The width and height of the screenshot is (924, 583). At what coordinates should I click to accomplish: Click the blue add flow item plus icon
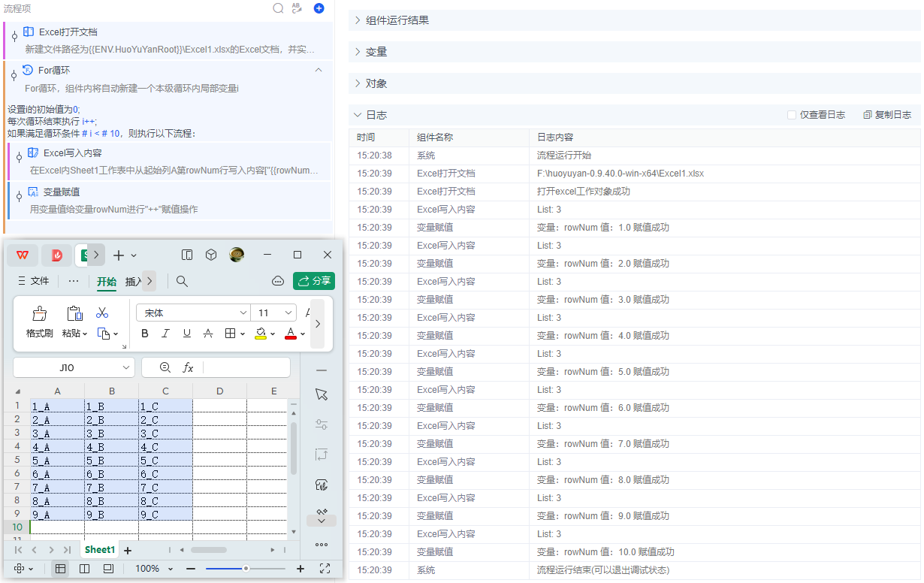[319, 8]
